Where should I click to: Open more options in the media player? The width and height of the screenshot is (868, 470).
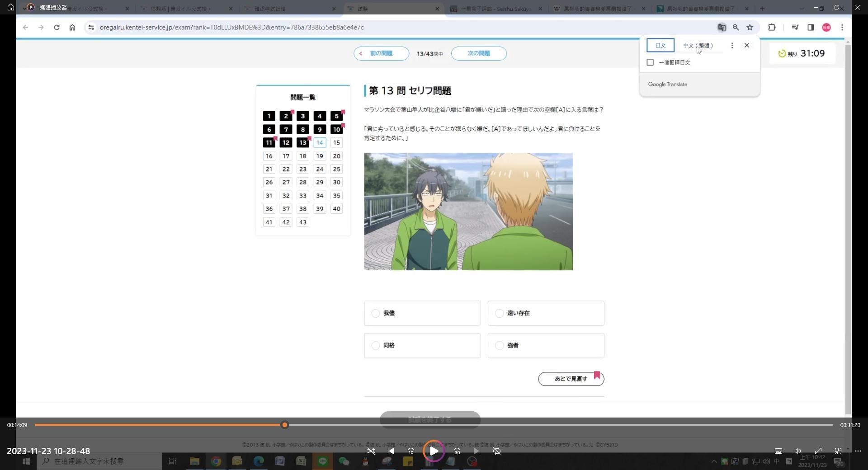point(858,451)
